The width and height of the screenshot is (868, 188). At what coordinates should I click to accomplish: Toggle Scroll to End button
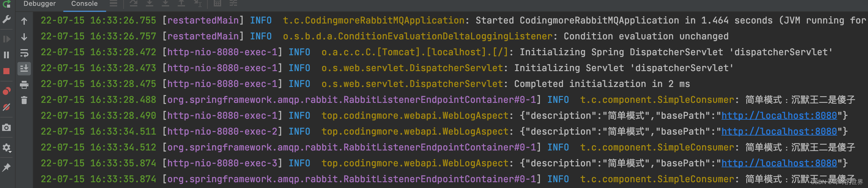click(24, 69)
